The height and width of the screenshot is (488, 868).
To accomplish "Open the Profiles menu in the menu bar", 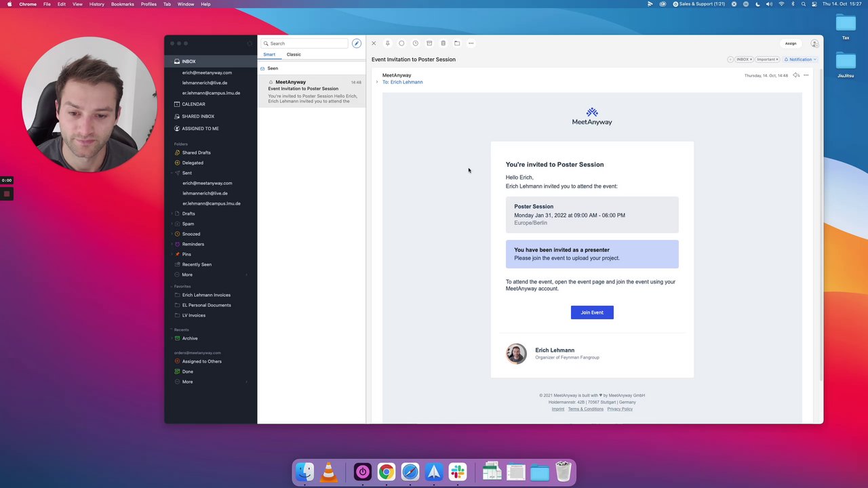I will coord(149,4).
